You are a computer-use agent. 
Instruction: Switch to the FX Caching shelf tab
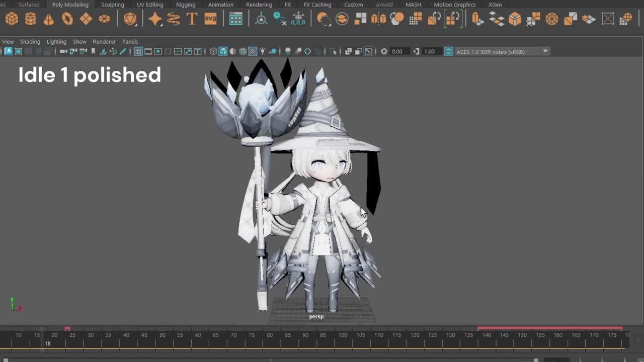[317, 5]
